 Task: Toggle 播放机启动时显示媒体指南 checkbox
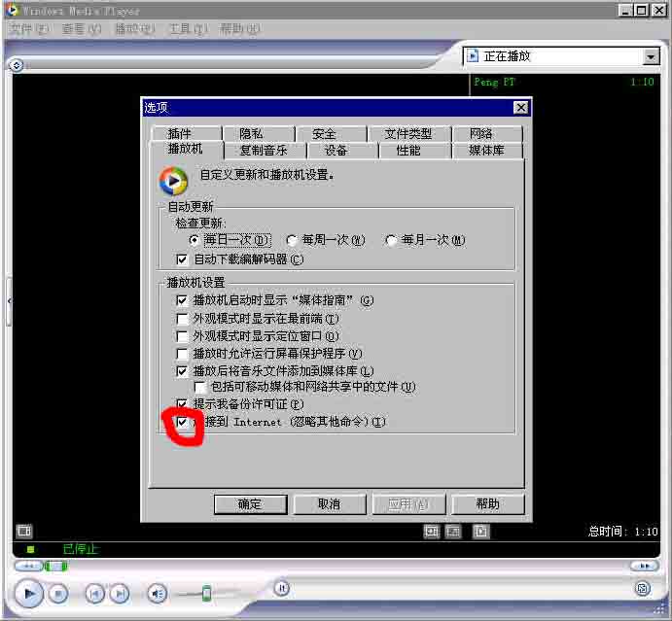click(182, 300)
